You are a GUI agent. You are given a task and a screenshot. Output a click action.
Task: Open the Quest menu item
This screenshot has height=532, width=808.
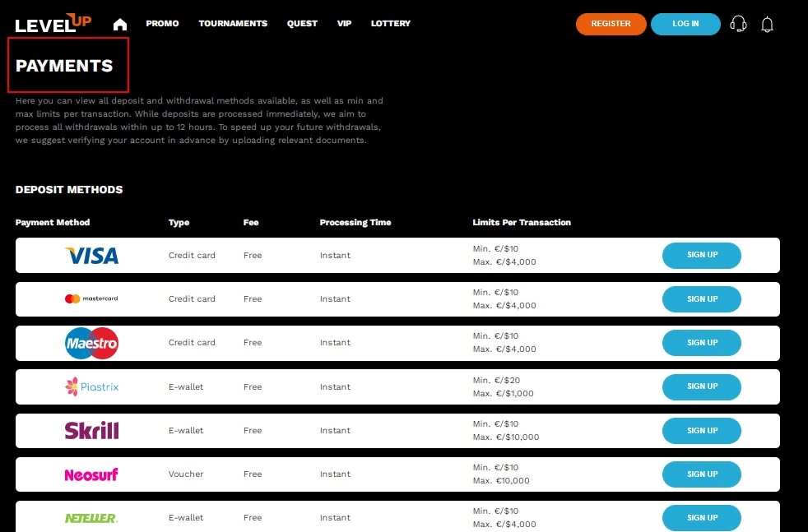tap(302, 24)
